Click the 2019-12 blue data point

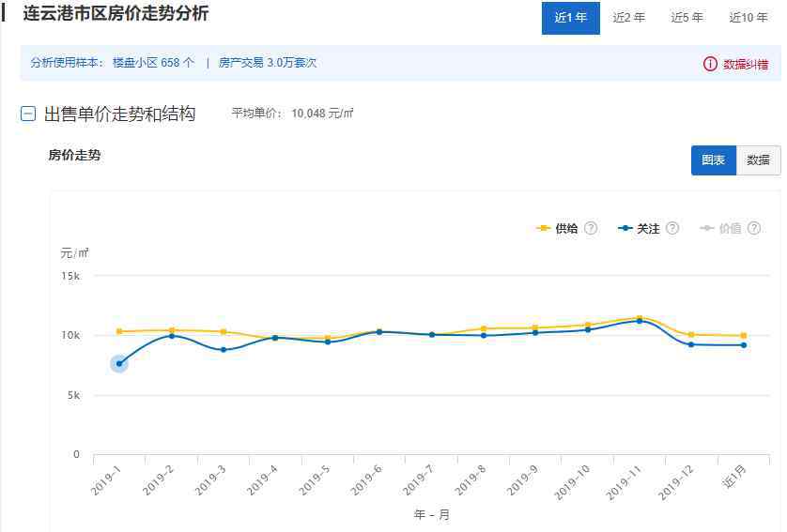pyautogui.click(x=691, y=344)
